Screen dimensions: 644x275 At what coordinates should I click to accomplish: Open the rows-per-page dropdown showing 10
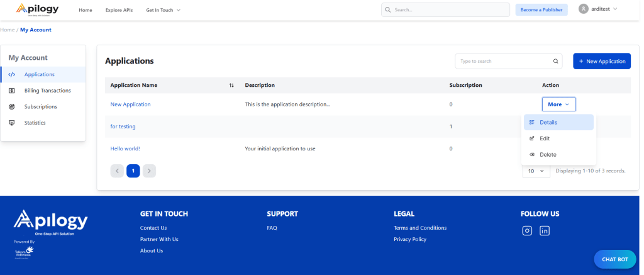[x=536, y=171]
